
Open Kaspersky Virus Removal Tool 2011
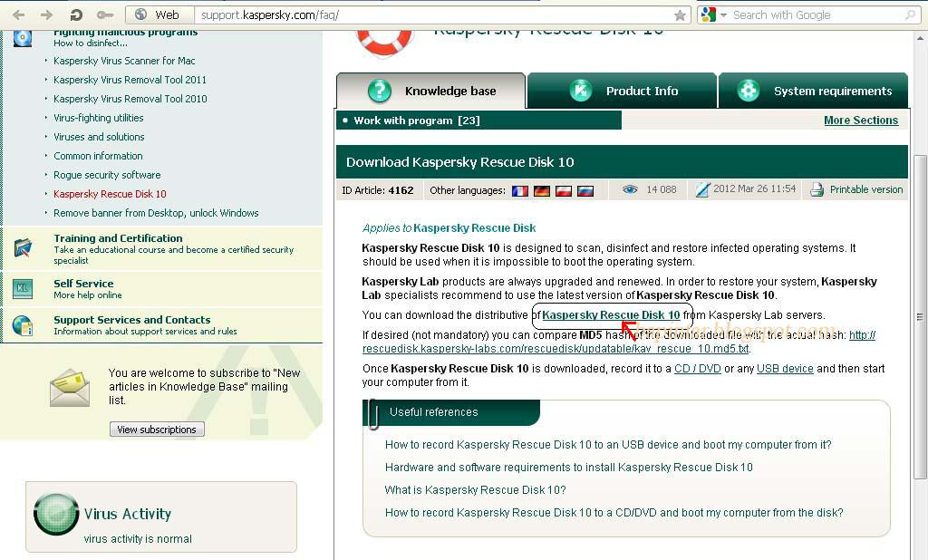point(130,80)
